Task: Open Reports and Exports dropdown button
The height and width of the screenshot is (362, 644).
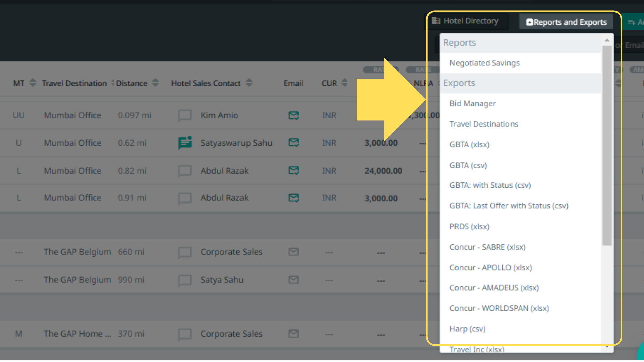Action: point(566,22)
